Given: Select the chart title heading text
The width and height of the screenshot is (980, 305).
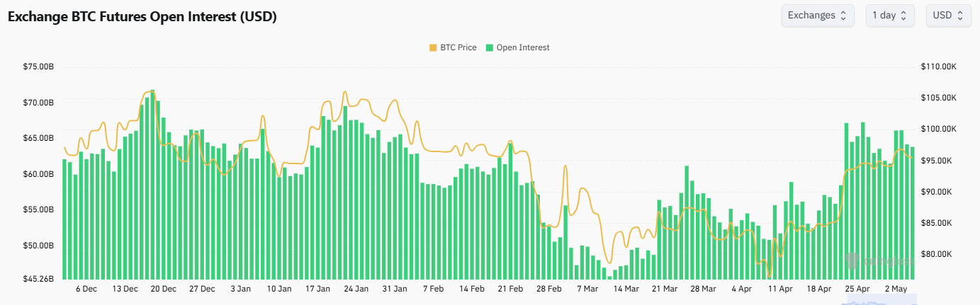Looking at the screenshot, I should (x=142, y=17).
